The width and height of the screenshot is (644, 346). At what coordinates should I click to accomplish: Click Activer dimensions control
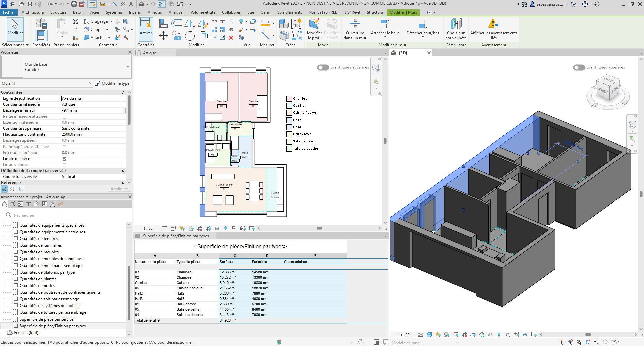[146, 29]
